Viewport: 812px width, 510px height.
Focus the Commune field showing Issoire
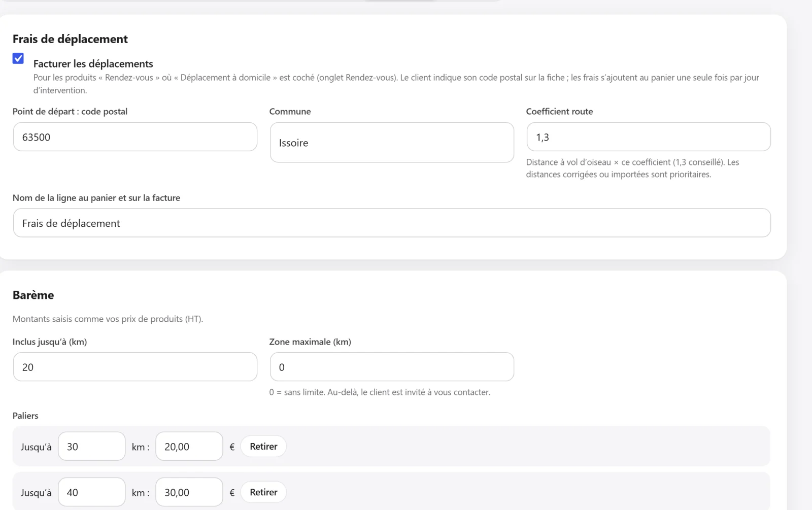(392, 143)
